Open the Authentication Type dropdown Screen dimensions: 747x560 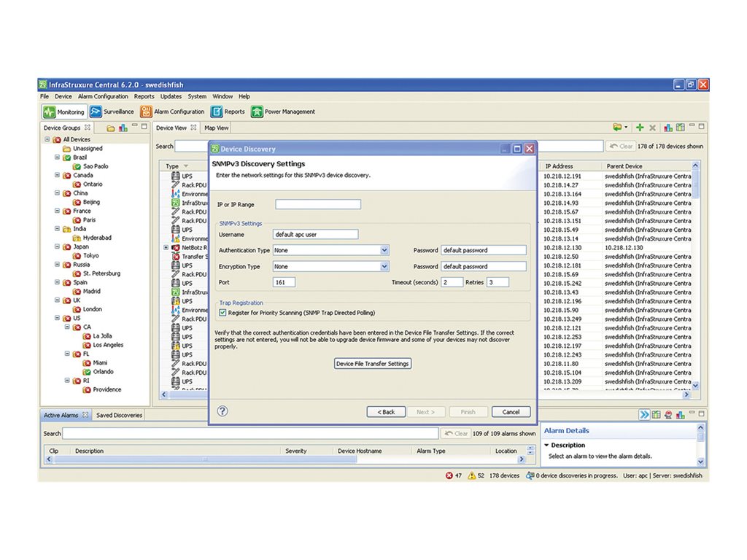pos(384,250)
